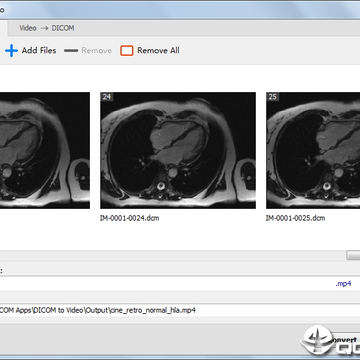Click the file name IM-0001-0024.dcm
The height and width of the screenshot is (360, 360).
129,218
